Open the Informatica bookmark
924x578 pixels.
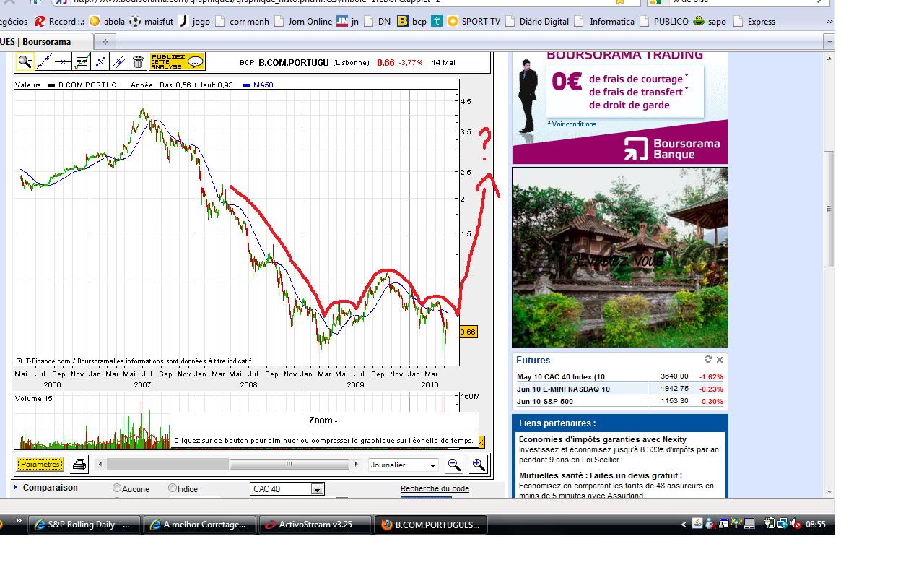pos(605,22)
